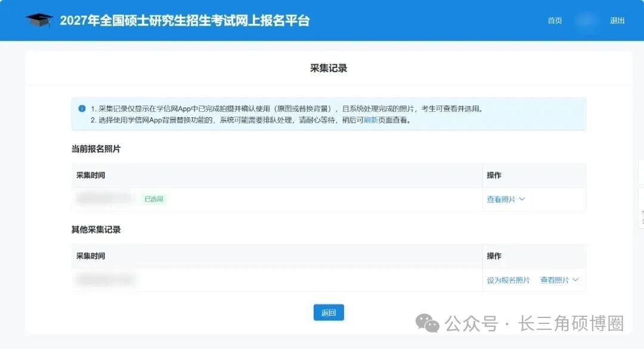Click 退出 to log out
The width and height of the screenshot is (644, 349).
[617, 20]
